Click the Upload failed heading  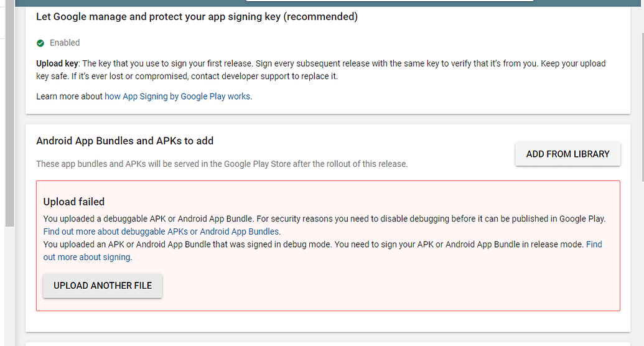coord(74,202)
